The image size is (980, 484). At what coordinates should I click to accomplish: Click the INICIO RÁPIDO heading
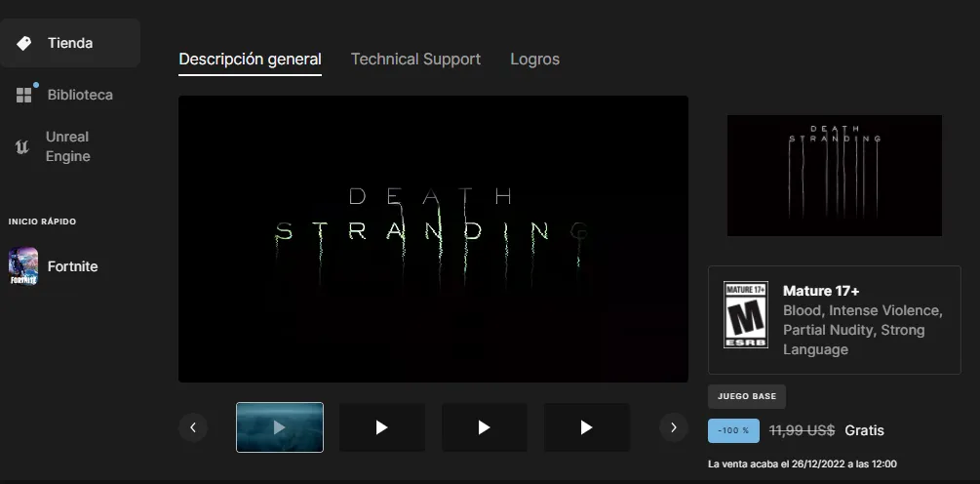click(43, 222)
